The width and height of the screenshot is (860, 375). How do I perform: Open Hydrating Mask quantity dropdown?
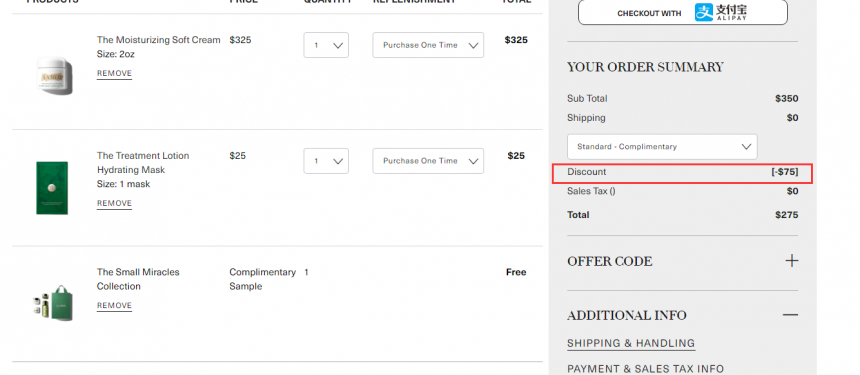pos(326,161)
